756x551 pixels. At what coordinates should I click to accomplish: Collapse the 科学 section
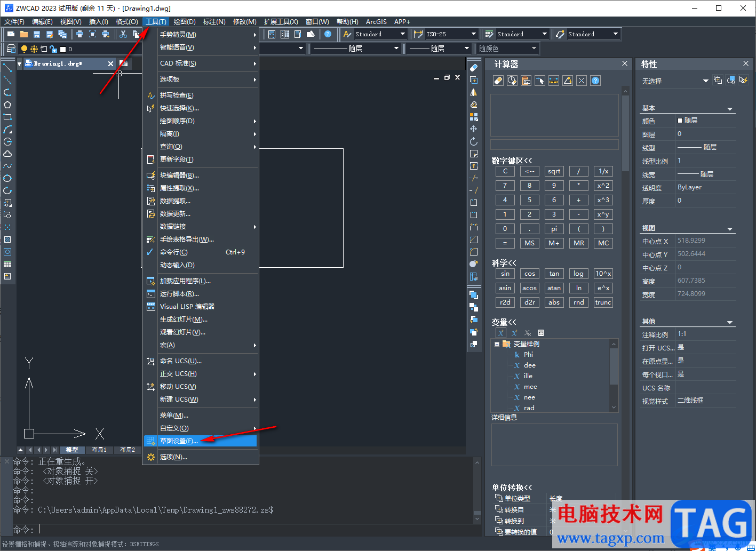point(504,263)
